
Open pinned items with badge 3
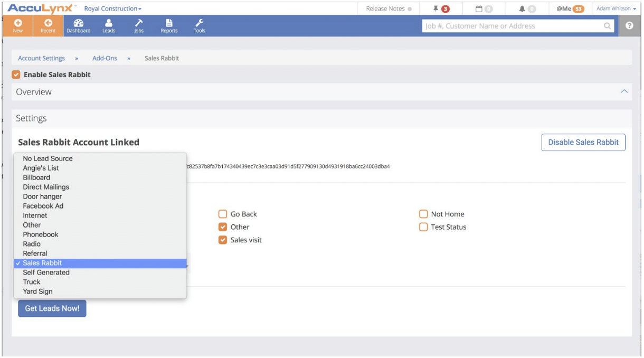[x=441, y=8]
